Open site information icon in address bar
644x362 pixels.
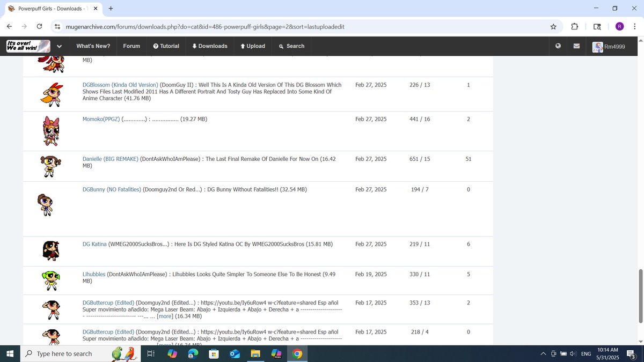(x=58, y=26)
